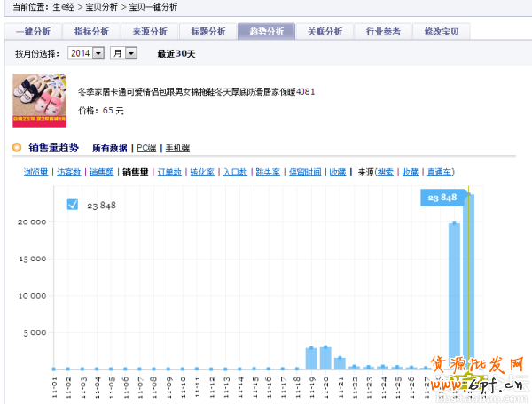The width and height of the screenshot is (532, 404).
Task: Open the year 2014 dropdown
Action: [x=86, y=53]
